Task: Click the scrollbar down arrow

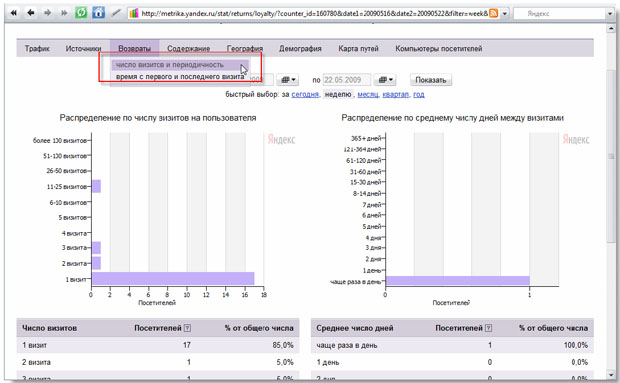Action: click(x=611, y=374)
